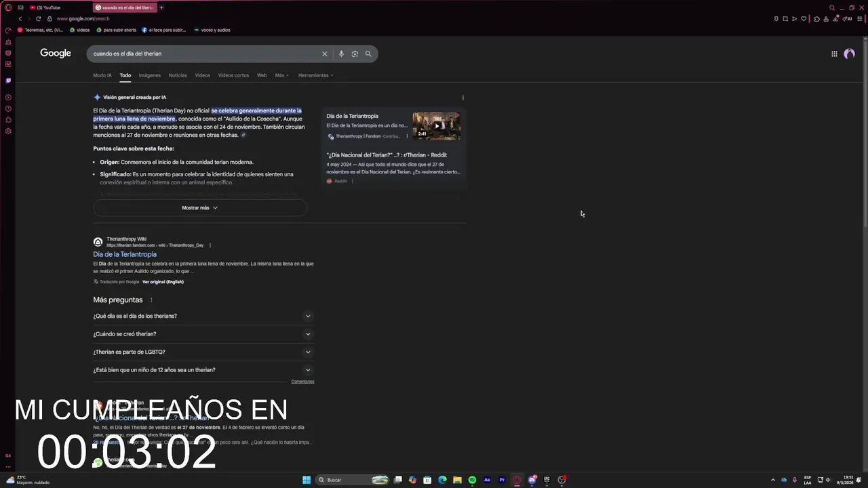Screen dimensions: 868x488
Task: Open Google Lens image search
Action: (355, 54)
